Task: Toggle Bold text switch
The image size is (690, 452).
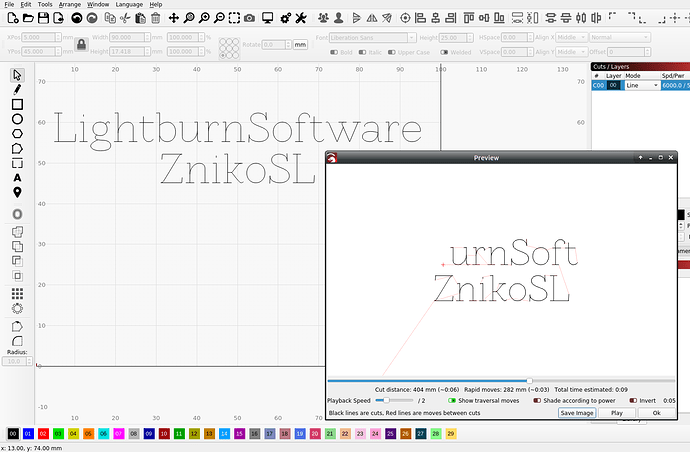Action: pos(334,52)
